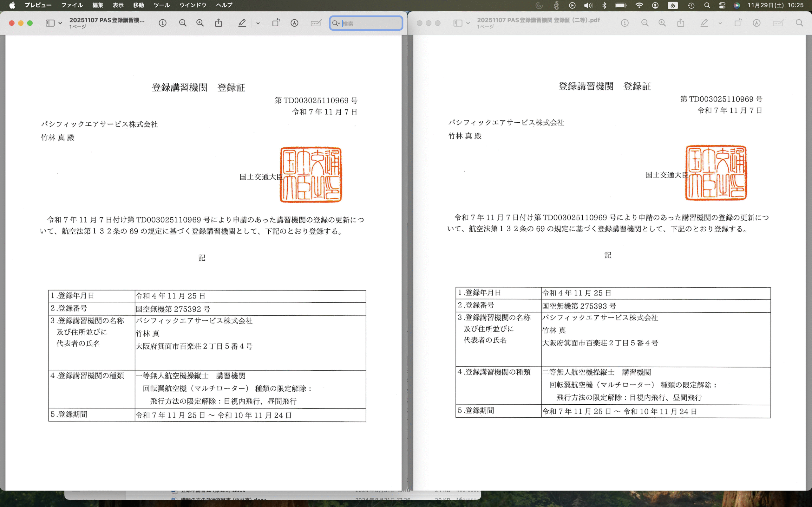This screenshot has height=507, width=812.
Task: Open the form filling tool in left window
Action: 316,23
